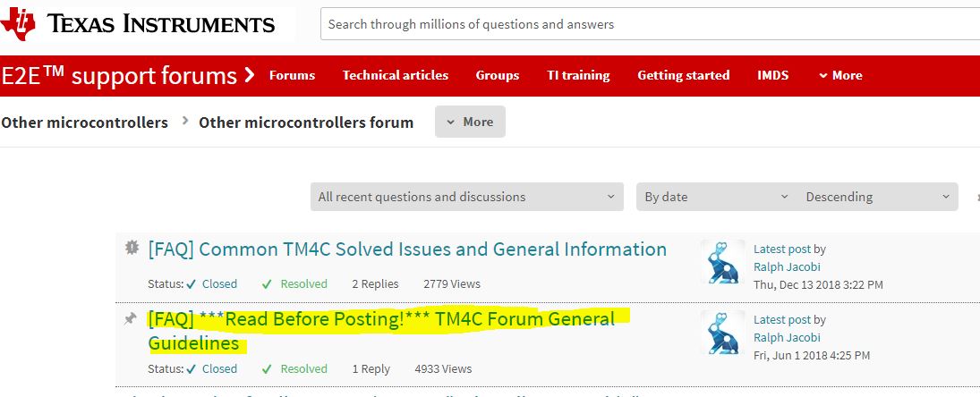
Task: Open Read Before Posting TM4C Guidelines thread
Action: (381, 331)
